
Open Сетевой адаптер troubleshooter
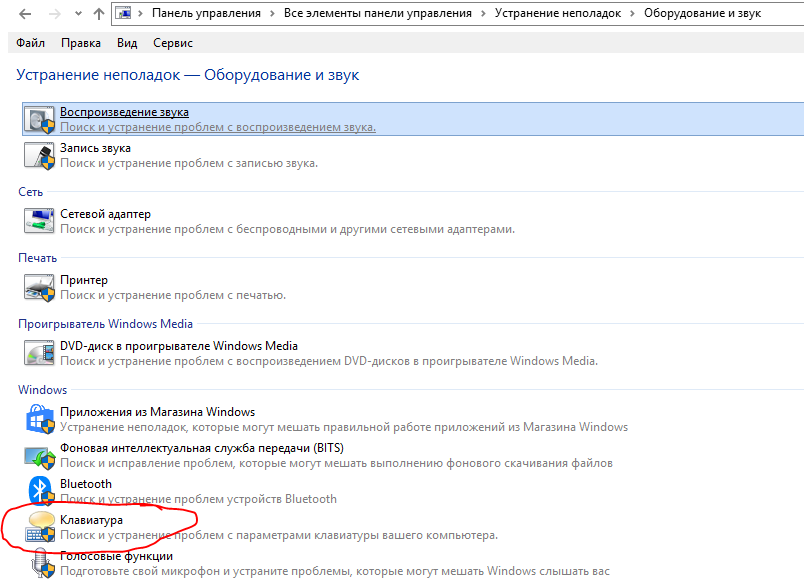[x=105, y=214]
